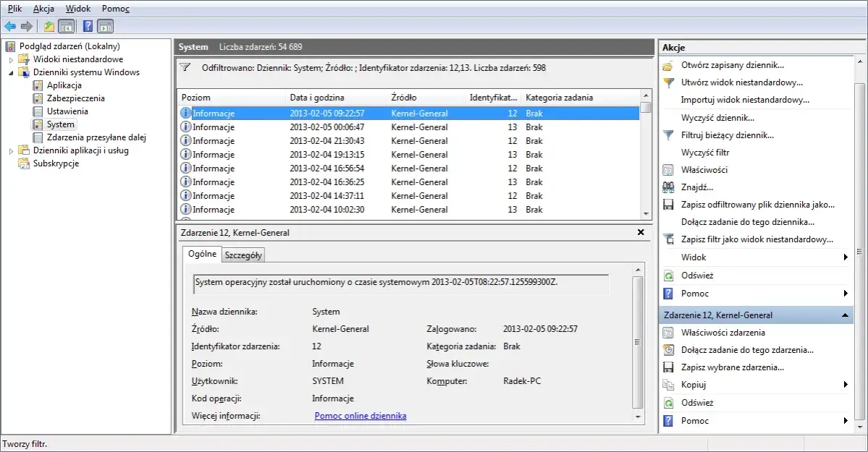Click the event list vertical scrollbar
This screenshot has width=868, height=452.
coord(645,159)
